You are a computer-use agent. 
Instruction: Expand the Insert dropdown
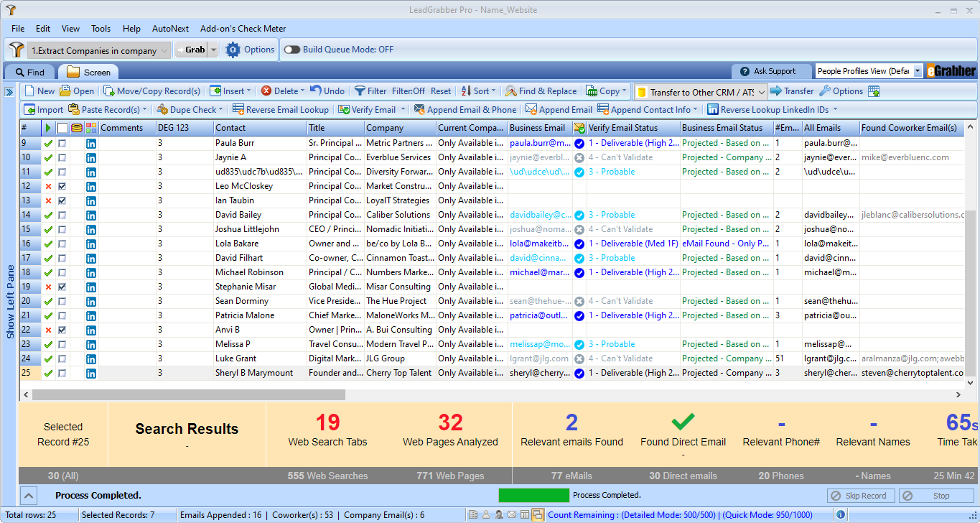coord(248,91)
